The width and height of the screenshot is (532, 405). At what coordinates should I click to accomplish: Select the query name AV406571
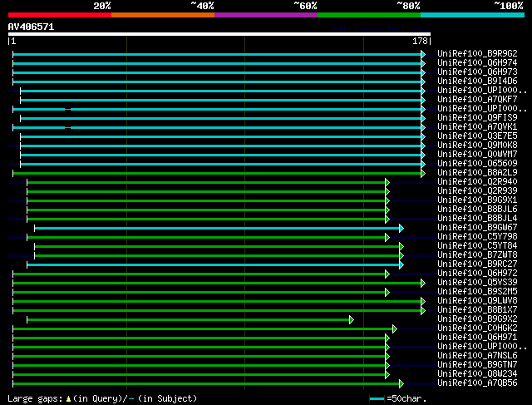(31, 27)
